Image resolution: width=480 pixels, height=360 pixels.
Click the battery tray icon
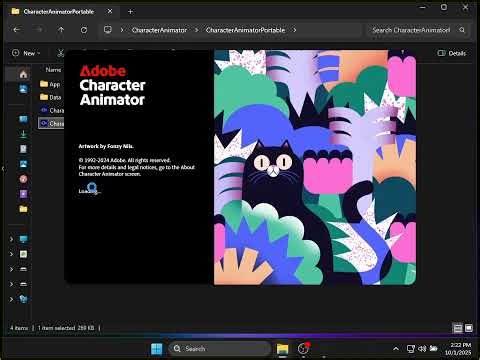pyautogui.click(x=433, y=349)
